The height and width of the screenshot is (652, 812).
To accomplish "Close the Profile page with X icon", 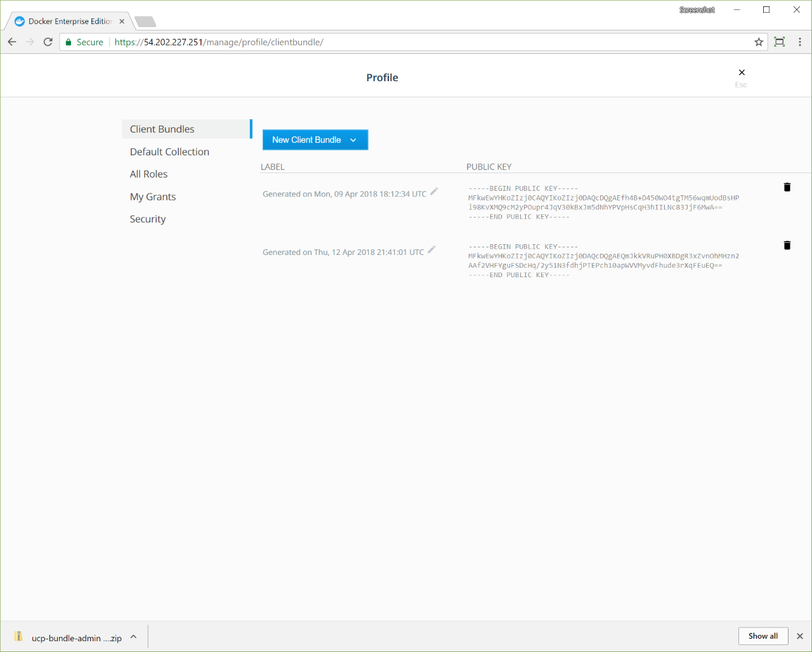I will (742, 73).
